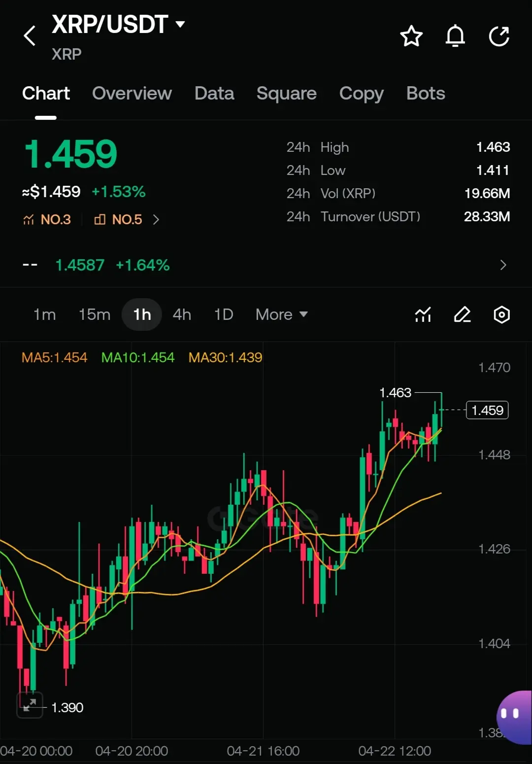The width and height of the screenshot is (532, 764).
Task: Tap the 1.426 price axis label
Action: pyautogui.click(x=495, y=549)
